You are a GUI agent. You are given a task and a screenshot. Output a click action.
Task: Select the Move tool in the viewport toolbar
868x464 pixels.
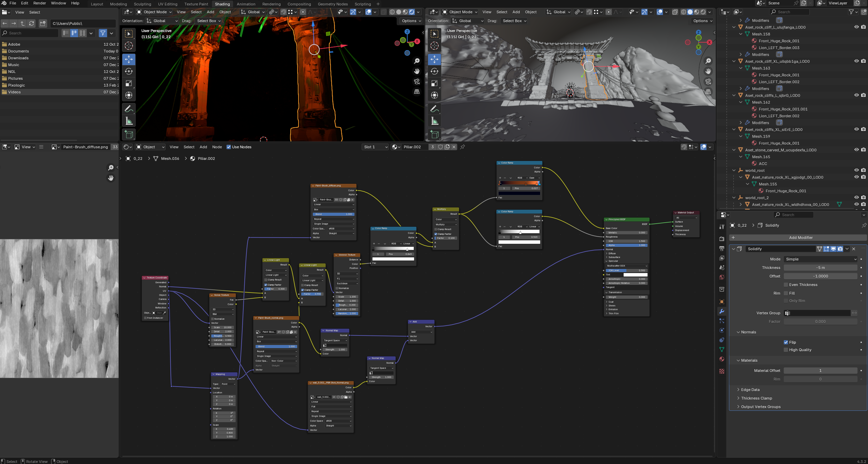128,59
